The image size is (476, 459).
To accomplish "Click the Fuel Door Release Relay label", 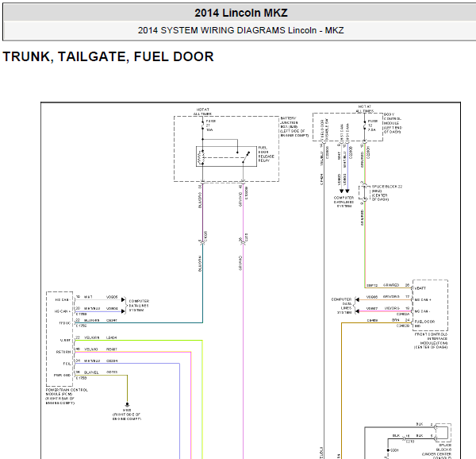I will point(266,154).
